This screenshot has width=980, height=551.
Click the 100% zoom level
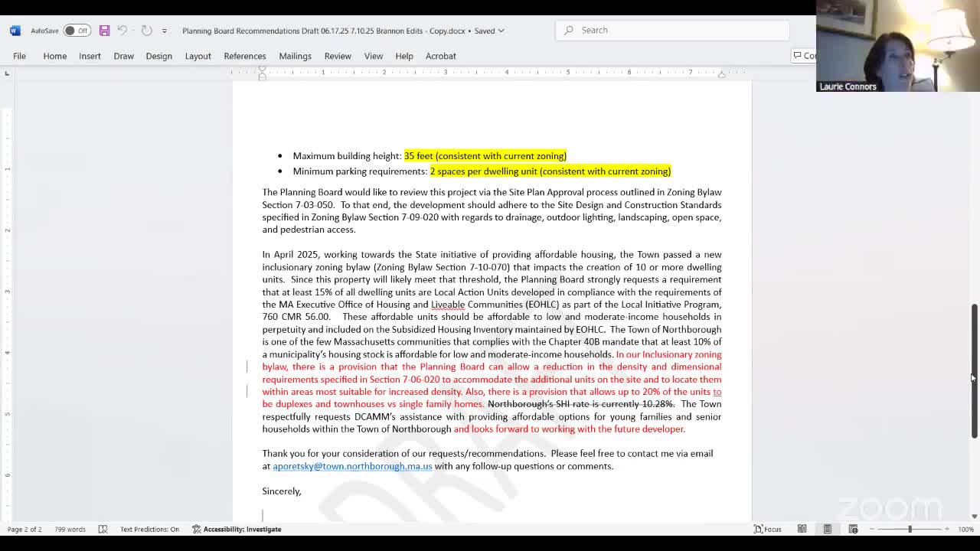coord(965,529)
